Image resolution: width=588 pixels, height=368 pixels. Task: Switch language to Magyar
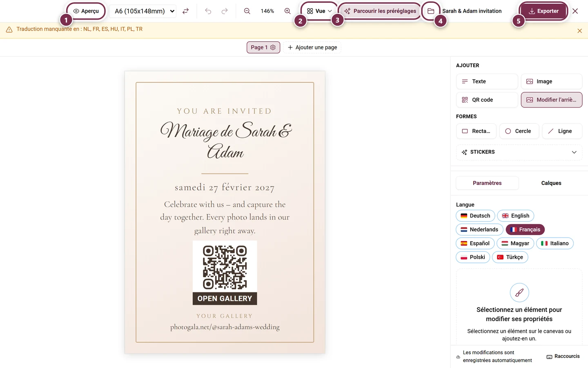point(515,243)
